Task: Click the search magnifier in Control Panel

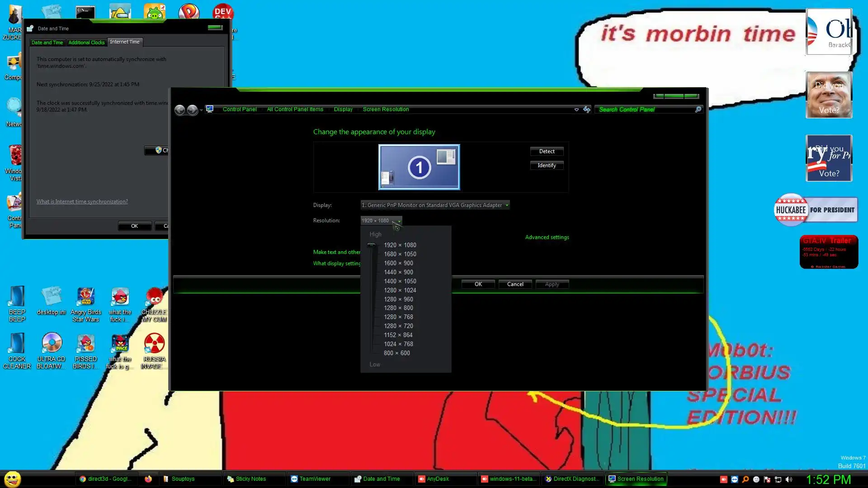Action: coord(698,109)
